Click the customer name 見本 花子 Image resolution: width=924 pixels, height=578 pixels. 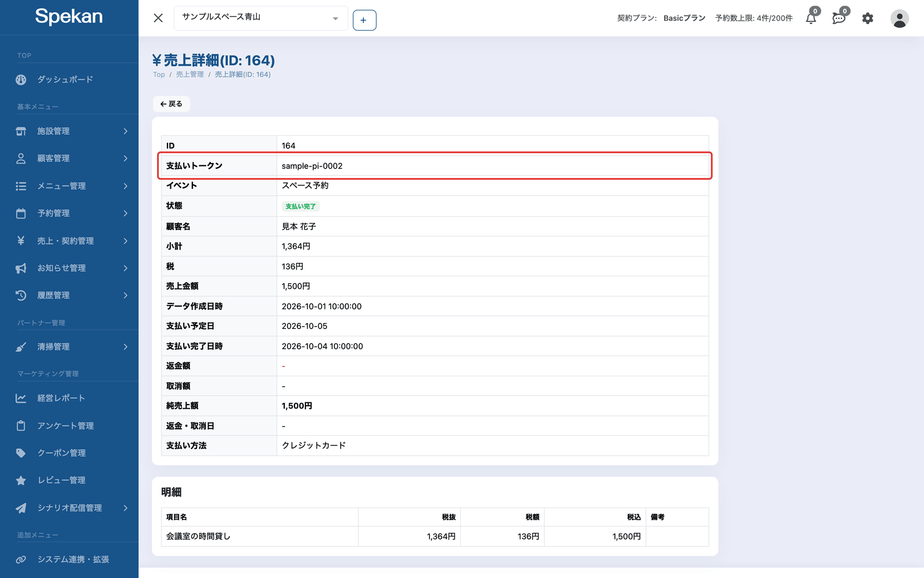299,227
